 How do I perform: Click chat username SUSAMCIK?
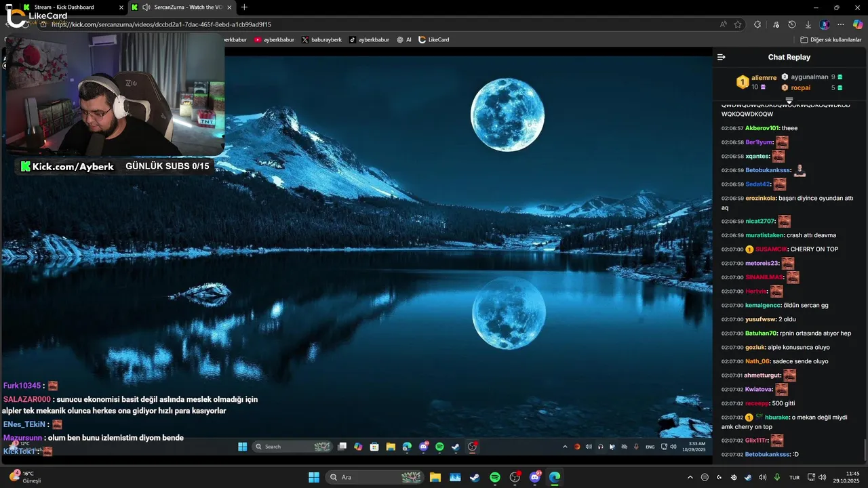[x=771, y=249]
